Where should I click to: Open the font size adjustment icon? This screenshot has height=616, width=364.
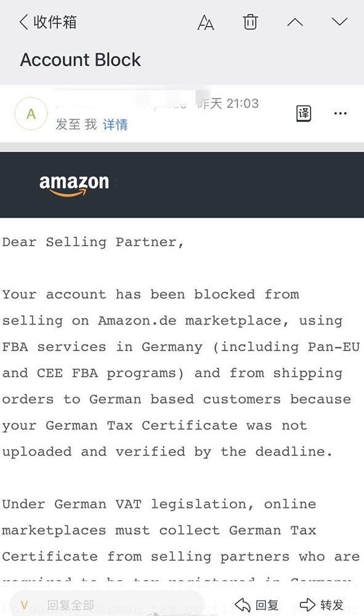click(x=205, y=22)
